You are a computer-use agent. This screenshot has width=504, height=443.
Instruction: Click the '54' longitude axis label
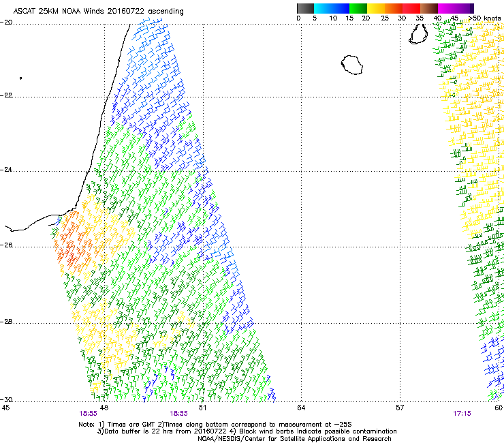(x=301, y=408)
